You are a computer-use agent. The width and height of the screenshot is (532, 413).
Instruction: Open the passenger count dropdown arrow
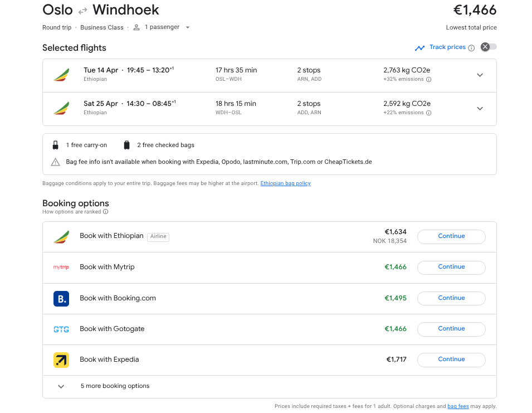click(x=188, y=27)
